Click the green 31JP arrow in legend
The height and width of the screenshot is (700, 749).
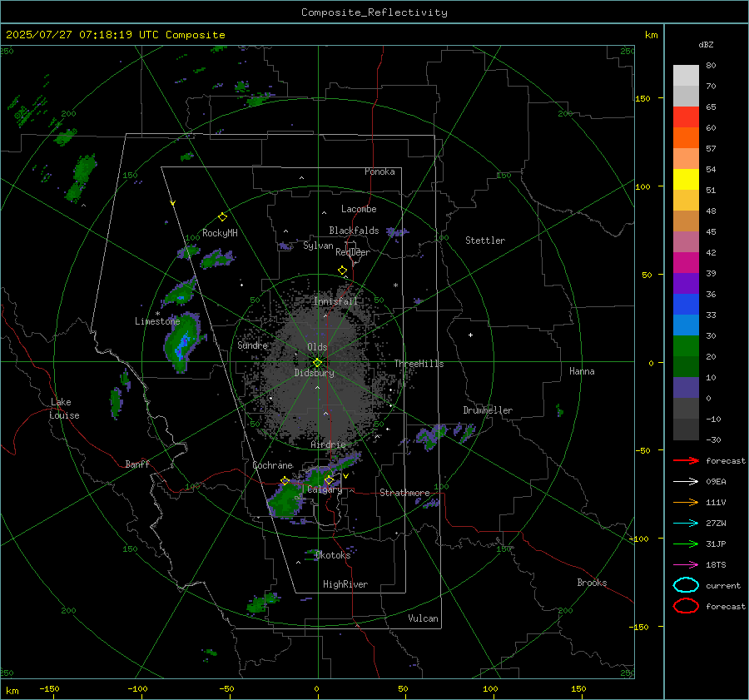click(x=686, y=544)
